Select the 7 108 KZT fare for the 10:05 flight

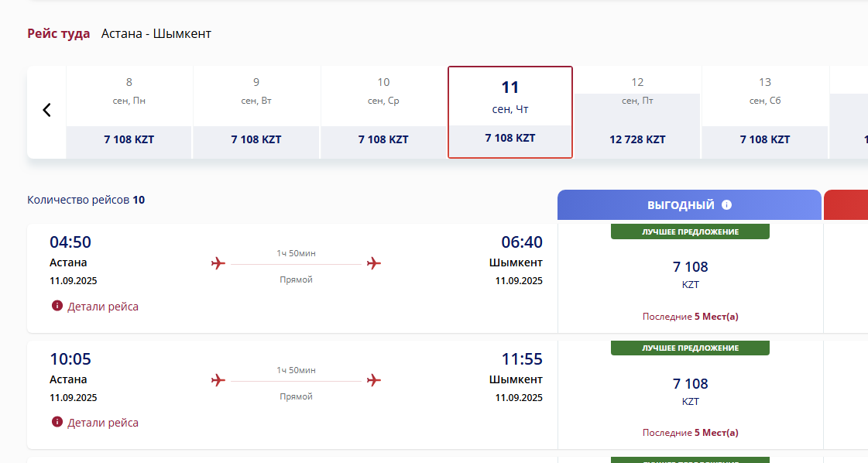690,390
